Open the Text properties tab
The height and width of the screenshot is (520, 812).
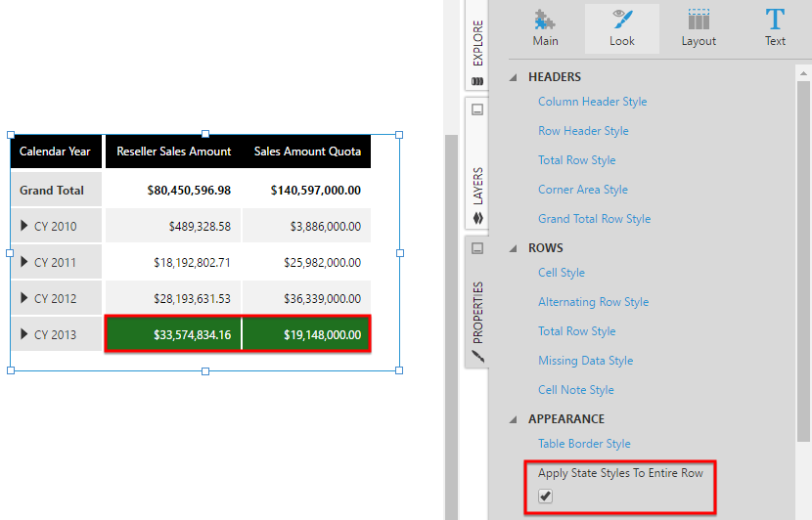point(775,28)
